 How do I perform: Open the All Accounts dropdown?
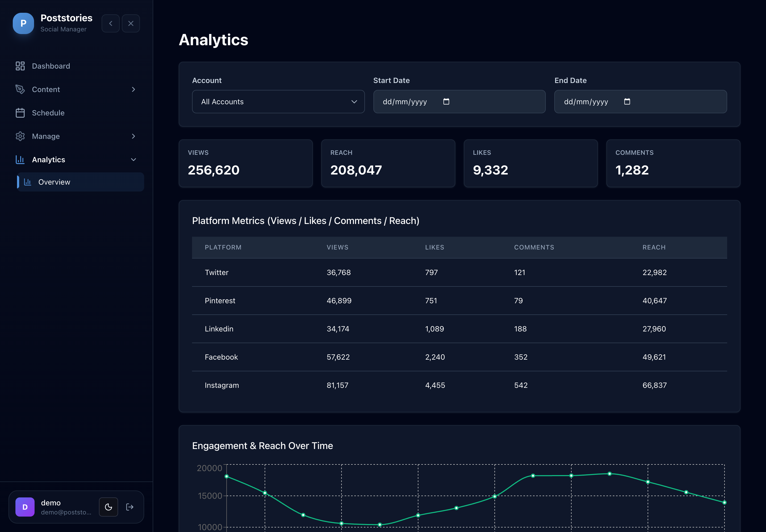[x=278, y=102]
